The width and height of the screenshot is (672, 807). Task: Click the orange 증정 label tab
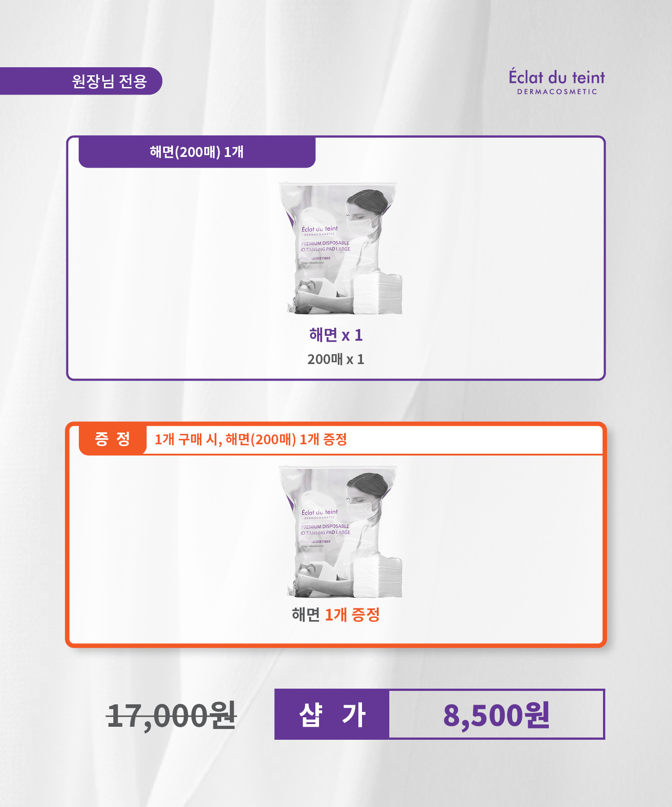112,439
